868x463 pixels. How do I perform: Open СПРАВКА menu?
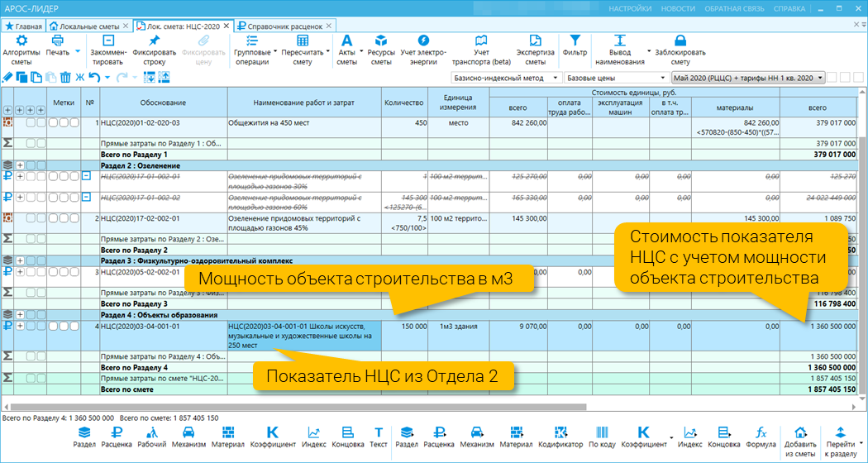pos(789,9)
